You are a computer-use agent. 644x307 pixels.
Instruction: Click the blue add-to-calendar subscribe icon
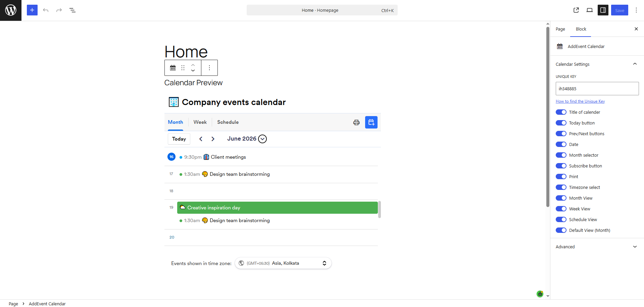pos(371,122)
